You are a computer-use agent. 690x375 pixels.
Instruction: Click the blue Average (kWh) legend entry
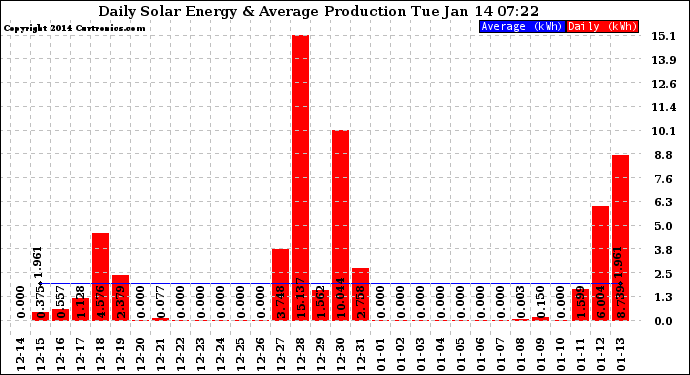pyautogui.click(x=521, y=26)
